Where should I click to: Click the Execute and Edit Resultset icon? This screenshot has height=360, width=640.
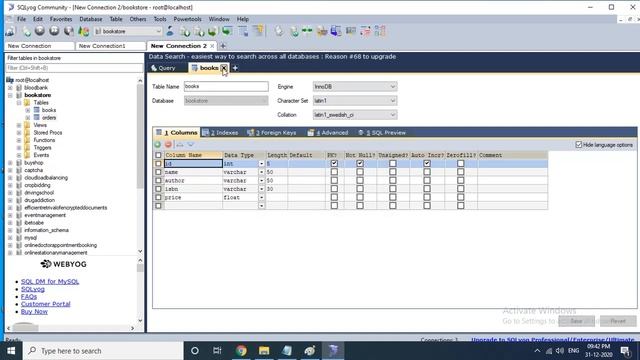click(x=69, y=31)
